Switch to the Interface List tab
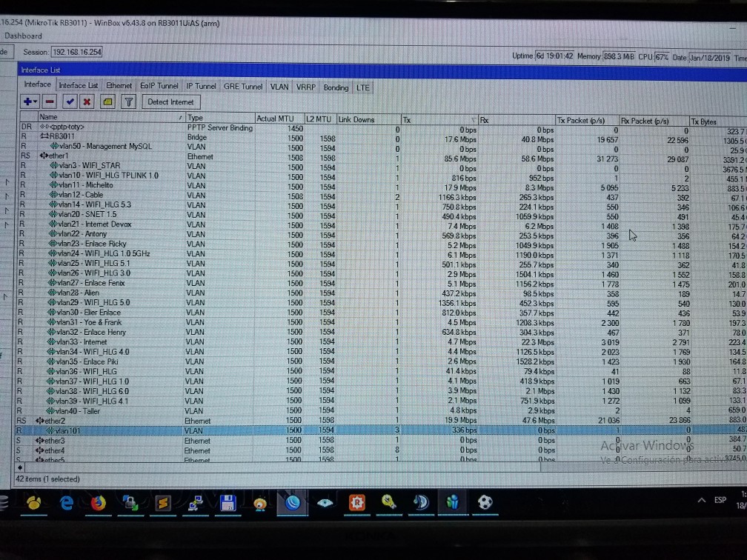 coord(78,86)
